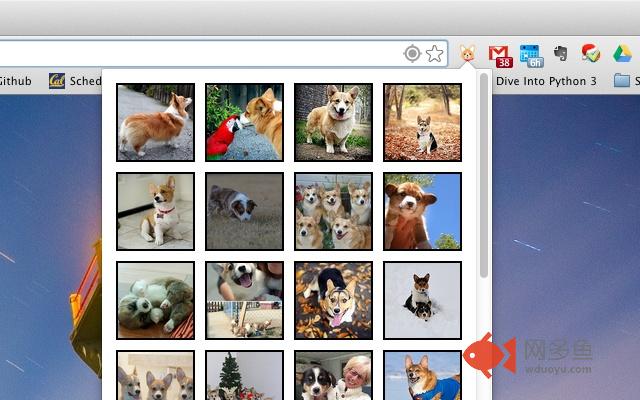This screenshot has height=400, width=640.
Task: Open the Gmail checker extension icon
Action: (500, 56)
